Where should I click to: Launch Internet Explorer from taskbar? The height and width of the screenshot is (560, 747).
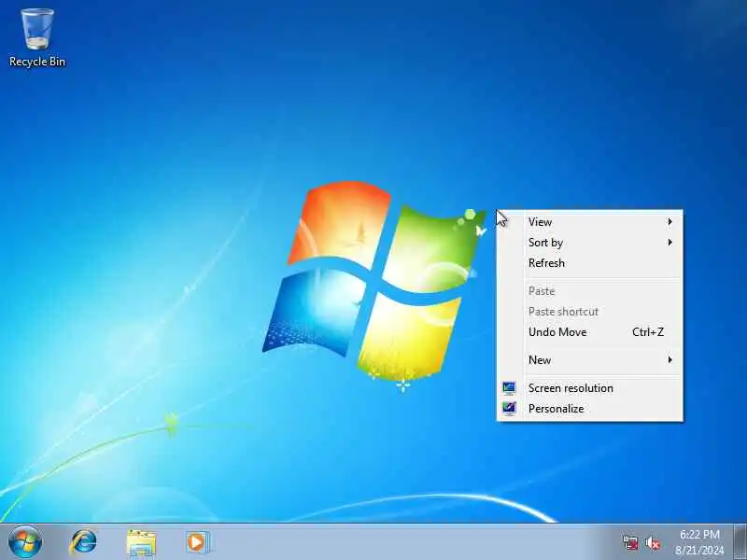83,542
